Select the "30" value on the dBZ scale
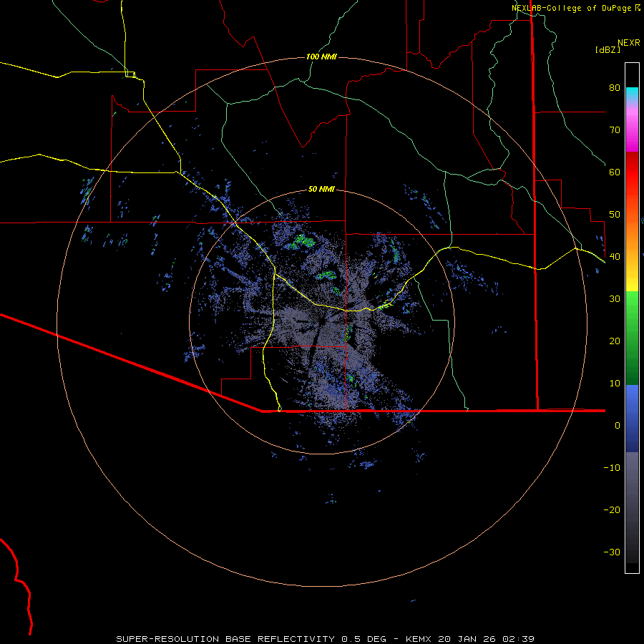Screen dimensions: 644x644 point(615,299)
